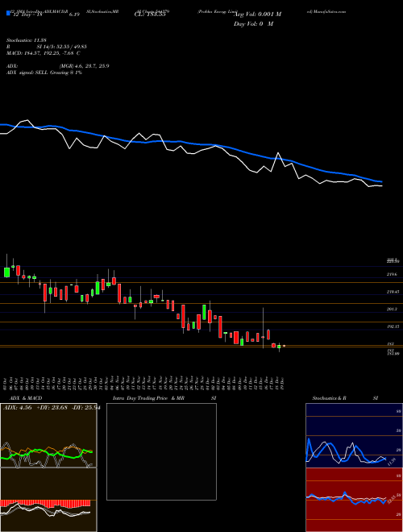Click the blue 12-day SMA legend square
This screenshot has height=532, width=403.
[8, 13]
